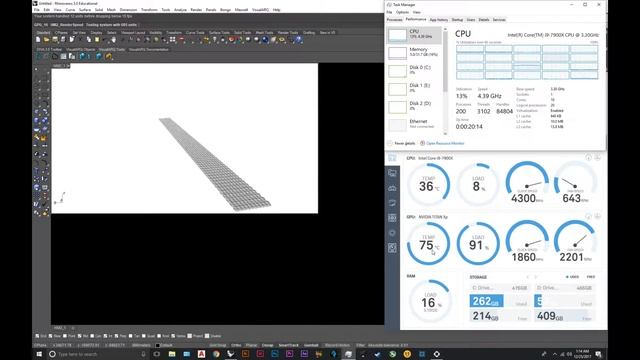This screenshot has height=360, width=640.
Task: Open File Explorer from the taskbar
Action: click(x=172, y=354)
